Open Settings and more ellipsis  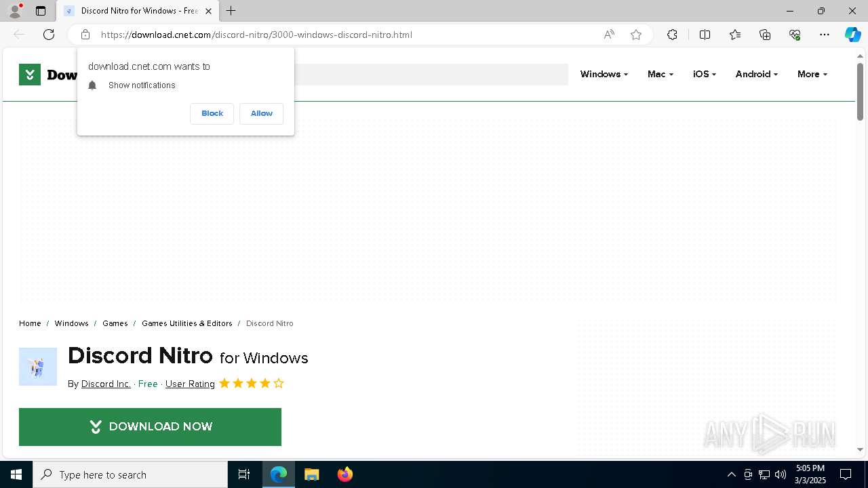point(825,35)
